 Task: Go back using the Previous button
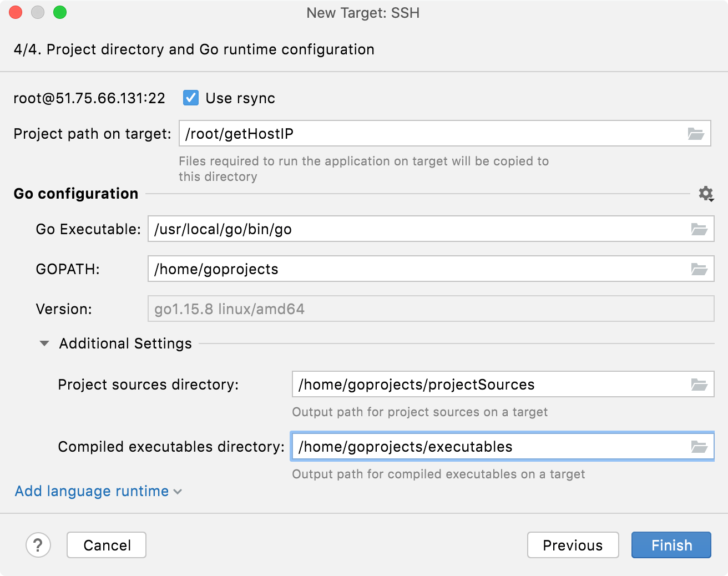(573, 545)
